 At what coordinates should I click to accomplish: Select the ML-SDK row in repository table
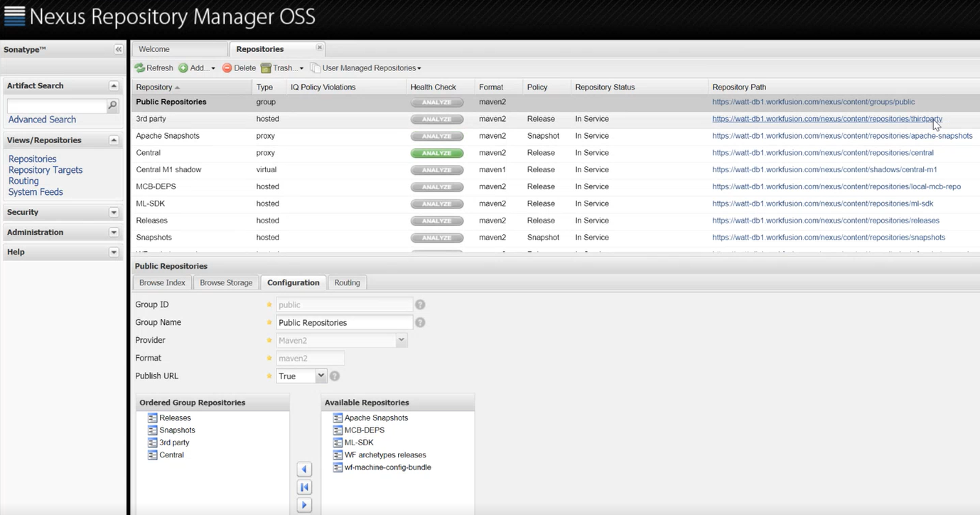pyautogui.click(x=556, y=203)
